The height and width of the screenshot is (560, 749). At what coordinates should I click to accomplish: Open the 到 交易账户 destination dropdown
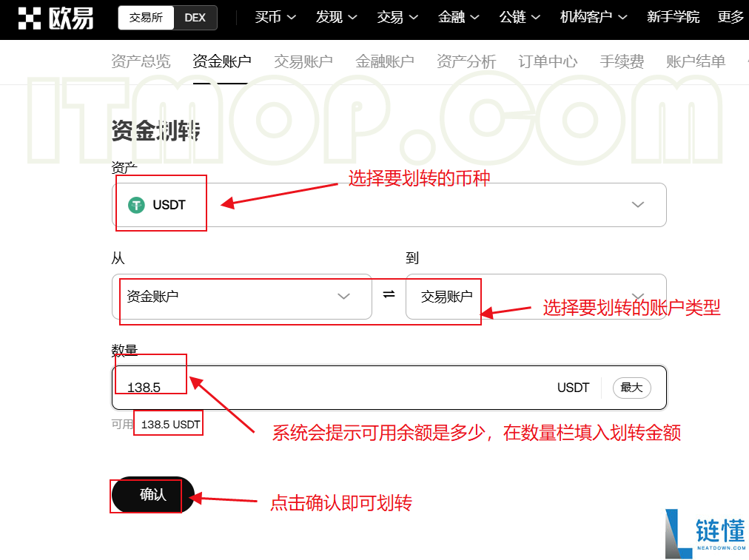536,297
